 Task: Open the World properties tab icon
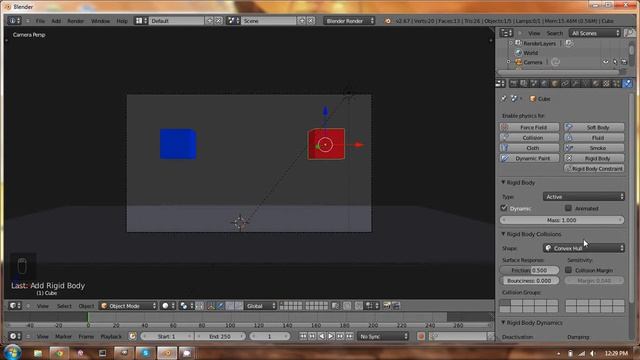point(544,84)
